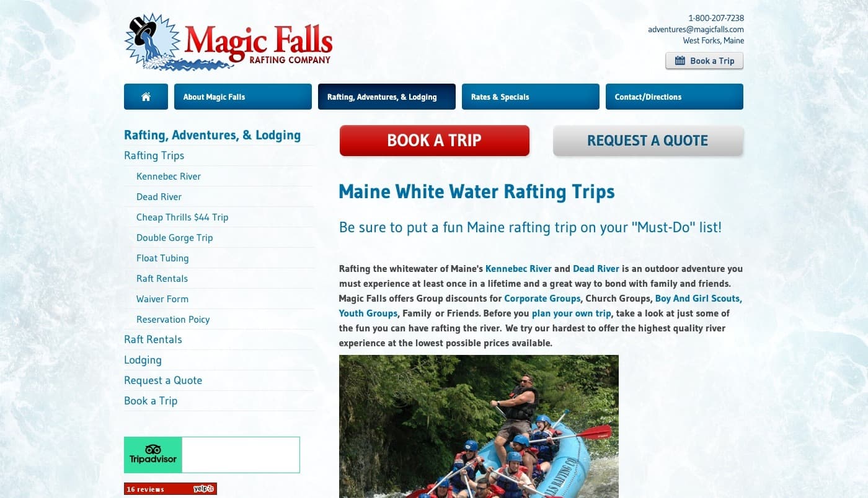Open the Yelp 16 reviews badge
Screen dimensions: 868x498
point(170,489)
